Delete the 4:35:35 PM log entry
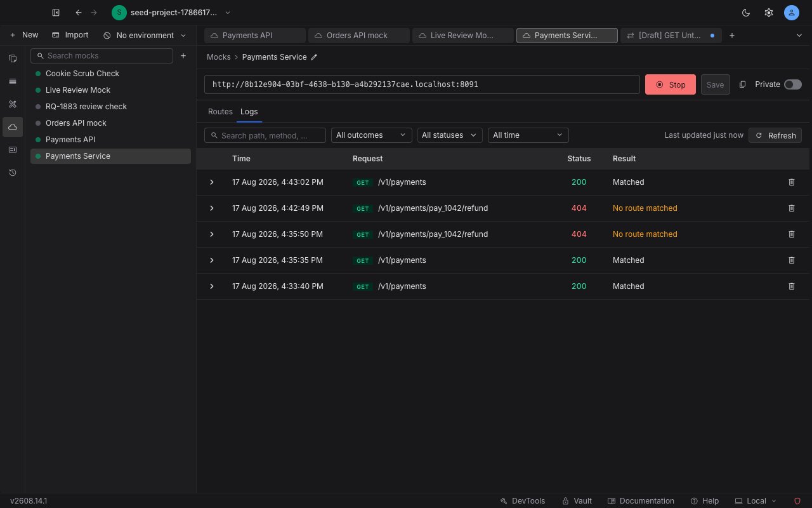This screenshot has height=508, width=812. coord(792,260)
